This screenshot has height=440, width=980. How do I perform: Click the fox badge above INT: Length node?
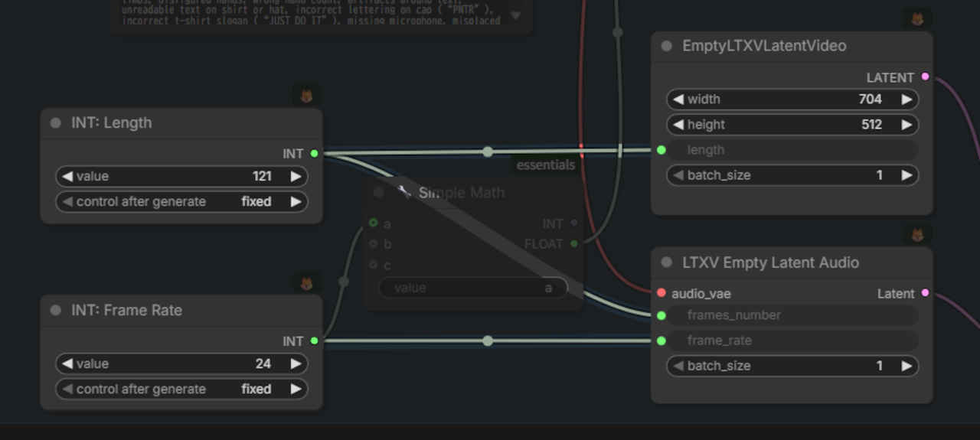click(x=307, y=96)
